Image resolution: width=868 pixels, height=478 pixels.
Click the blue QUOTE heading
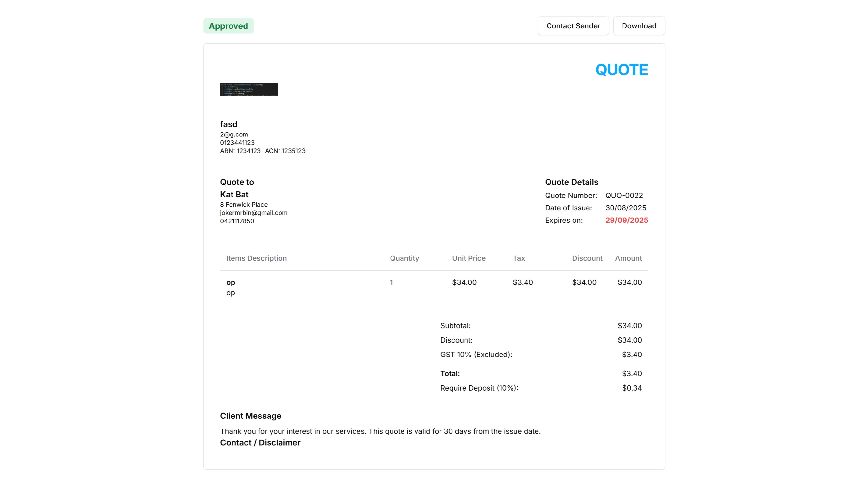tap(621, 70)
